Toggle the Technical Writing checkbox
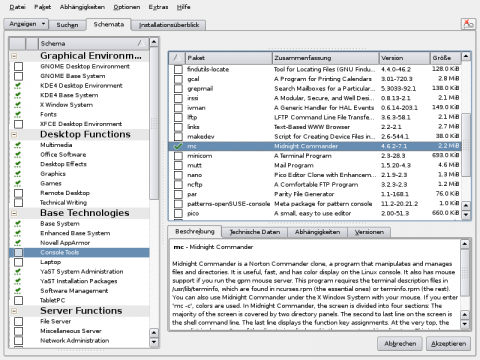This screenshot has width=480, height=360. 18,202
